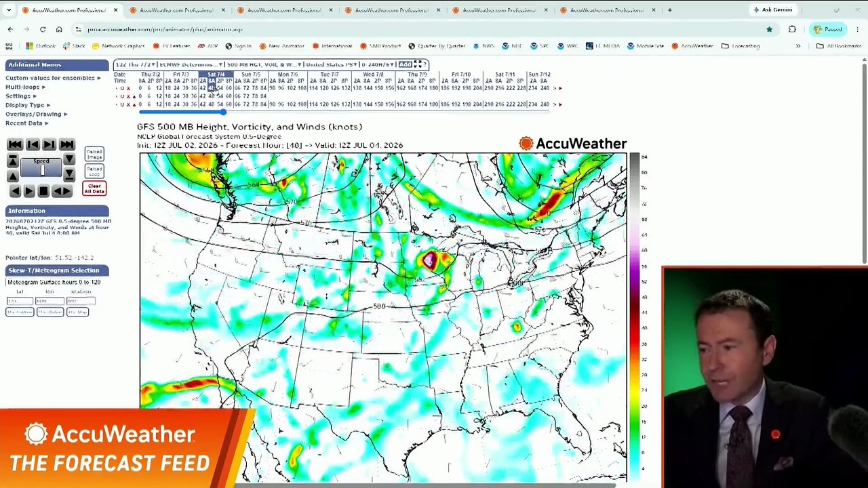Expand Custom values for ensembles menu

[53, 78]
